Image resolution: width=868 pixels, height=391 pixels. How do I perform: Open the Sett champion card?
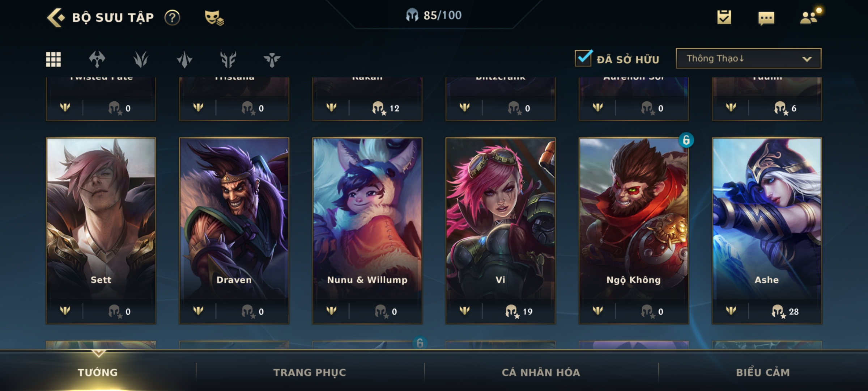pyautogui.click(x=101, y=231)
